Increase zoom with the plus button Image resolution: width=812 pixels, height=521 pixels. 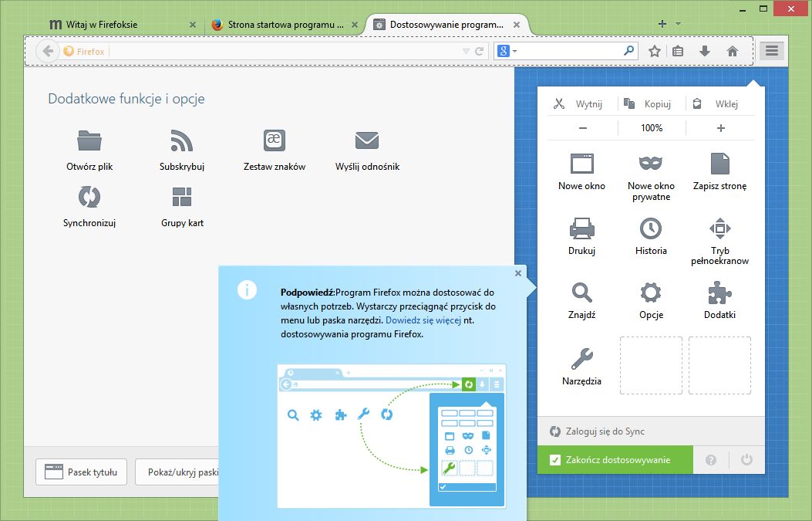[720, 128]
